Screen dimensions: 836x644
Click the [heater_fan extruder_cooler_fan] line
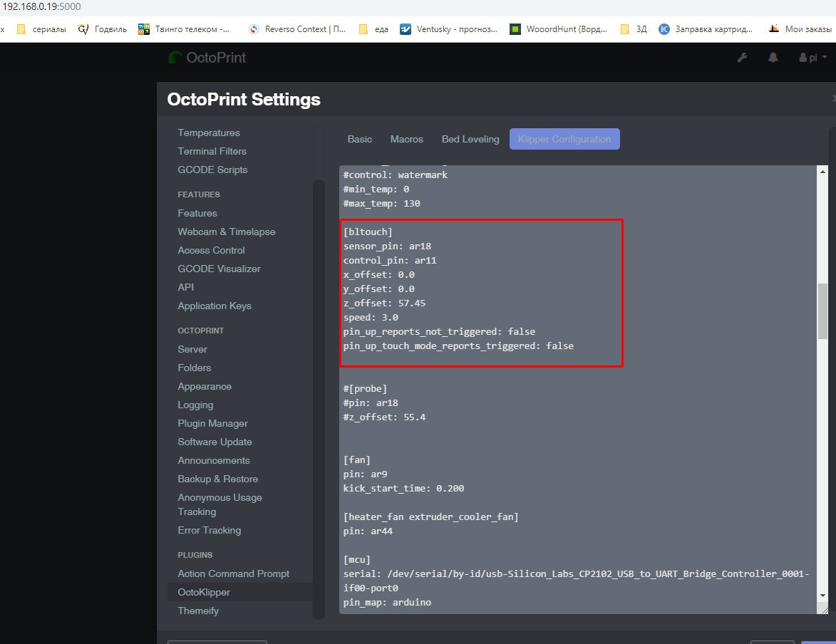[430, 517]
